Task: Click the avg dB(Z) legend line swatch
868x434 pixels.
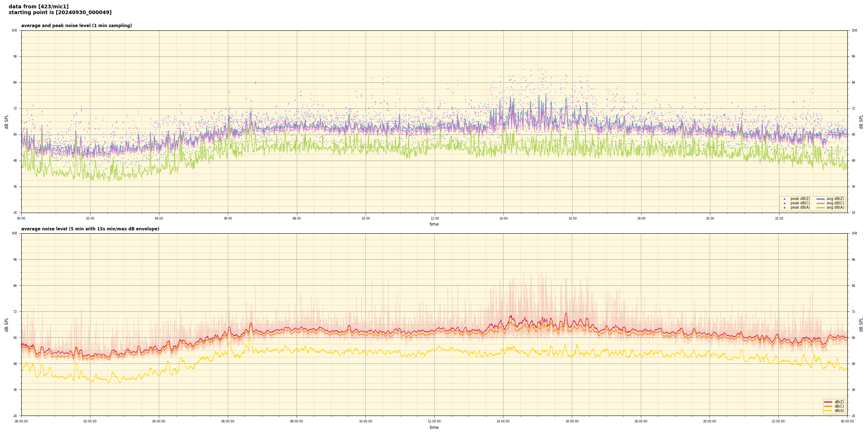Action: click(x=820, y=199)
